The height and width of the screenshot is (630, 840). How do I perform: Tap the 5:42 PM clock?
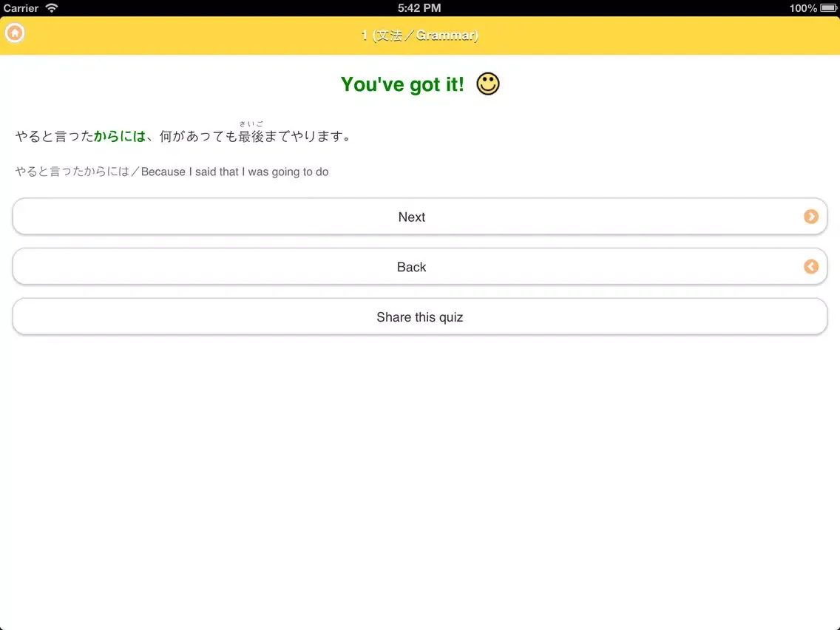point(419,8)
